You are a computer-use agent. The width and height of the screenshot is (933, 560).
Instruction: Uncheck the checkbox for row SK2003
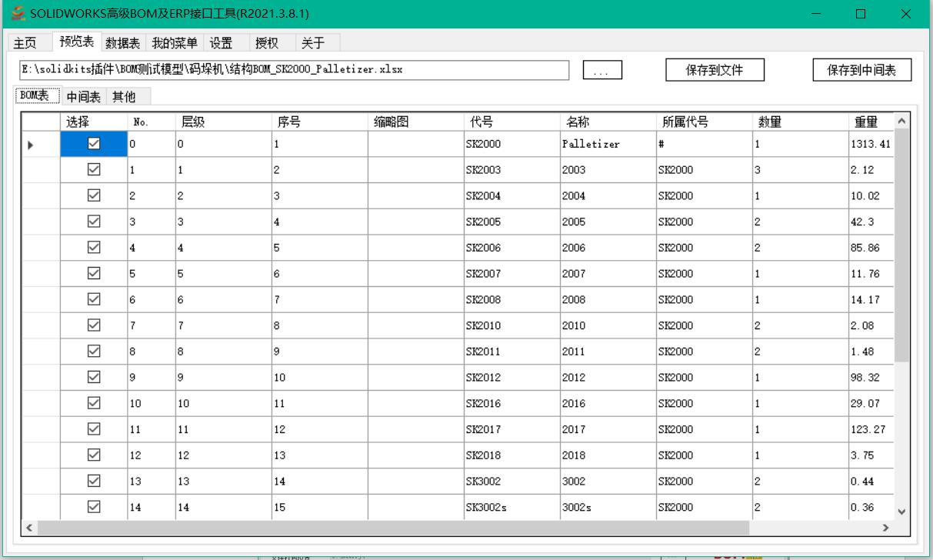[92, 170]
